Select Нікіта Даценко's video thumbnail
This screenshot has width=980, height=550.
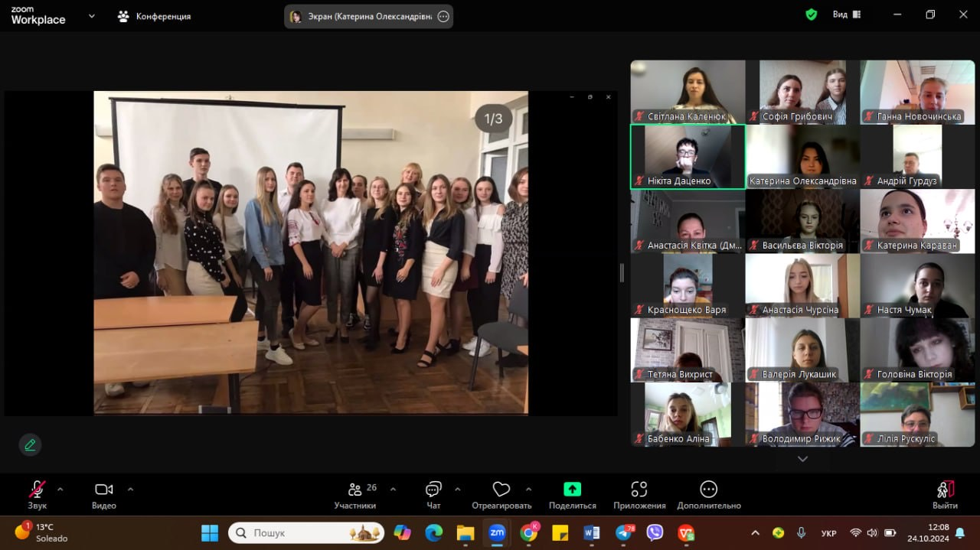point(688,157)
